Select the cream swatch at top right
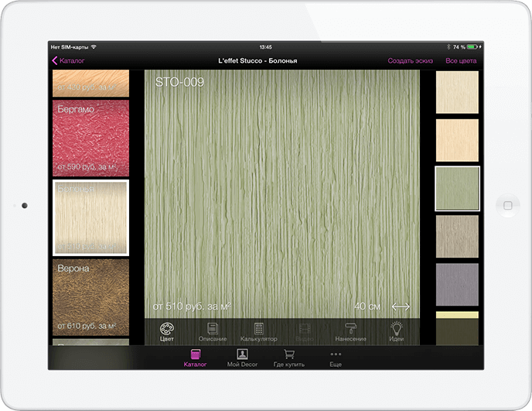 tap(457, 92)
